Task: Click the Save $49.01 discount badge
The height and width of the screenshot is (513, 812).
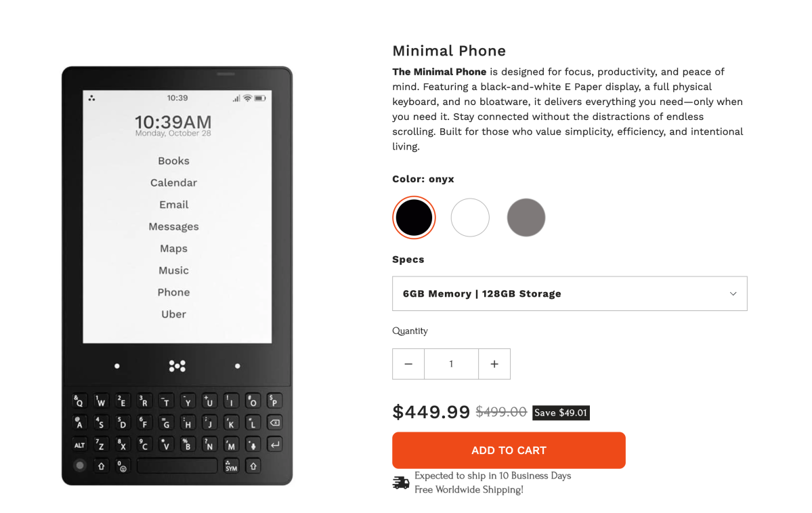Action: click(x=561, y=413)
